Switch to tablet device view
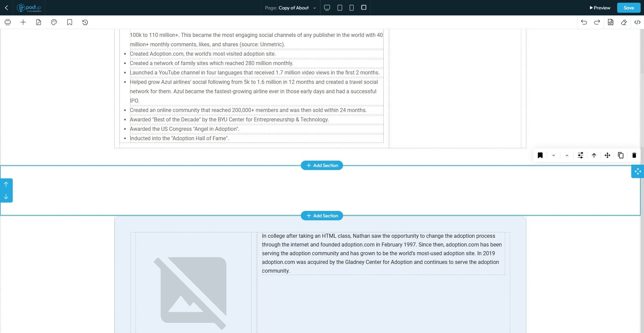 point(340,7)
